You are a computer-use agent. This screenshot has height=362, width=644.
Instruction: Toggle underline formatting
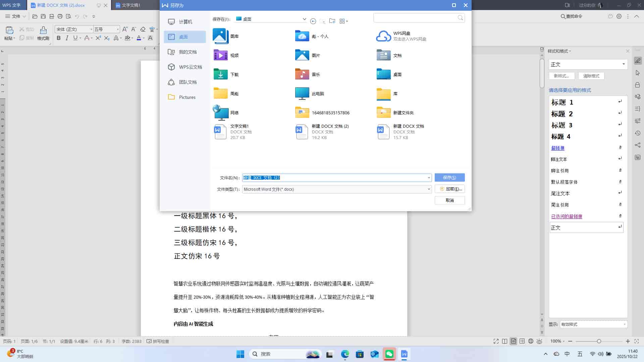point(75,38)
